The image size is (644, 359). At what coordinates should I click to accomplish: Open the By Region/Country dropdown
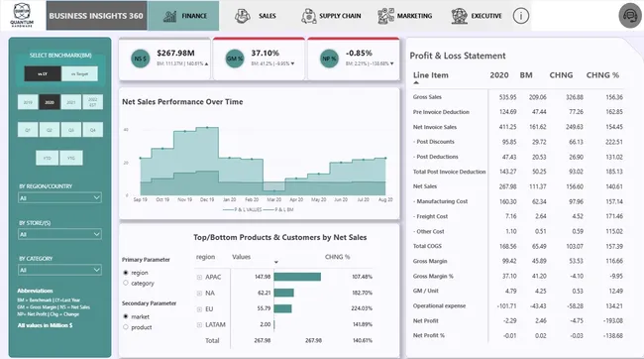pos(59,197)
